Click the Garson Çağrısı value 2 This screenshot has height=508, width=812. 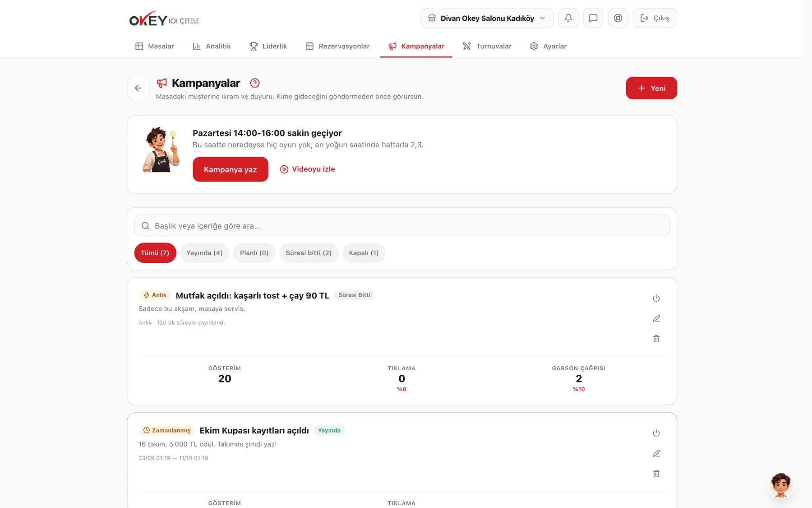click(579, 378)
